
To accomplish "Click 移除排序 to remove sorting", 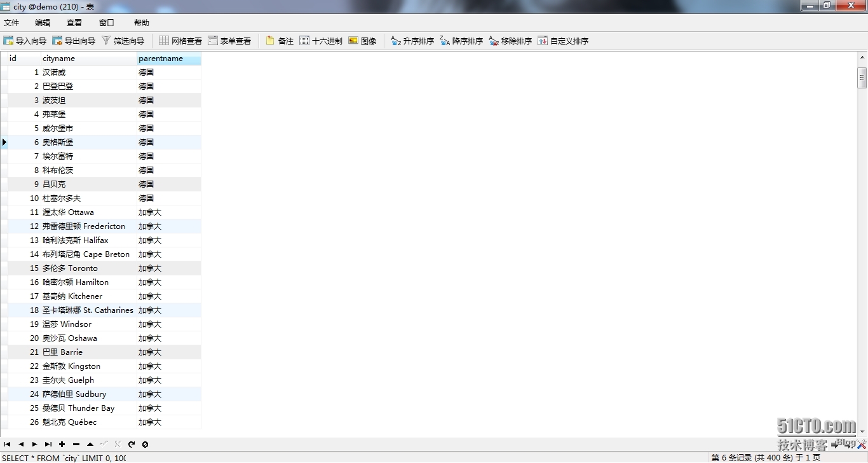I will (x=510, y=41).
